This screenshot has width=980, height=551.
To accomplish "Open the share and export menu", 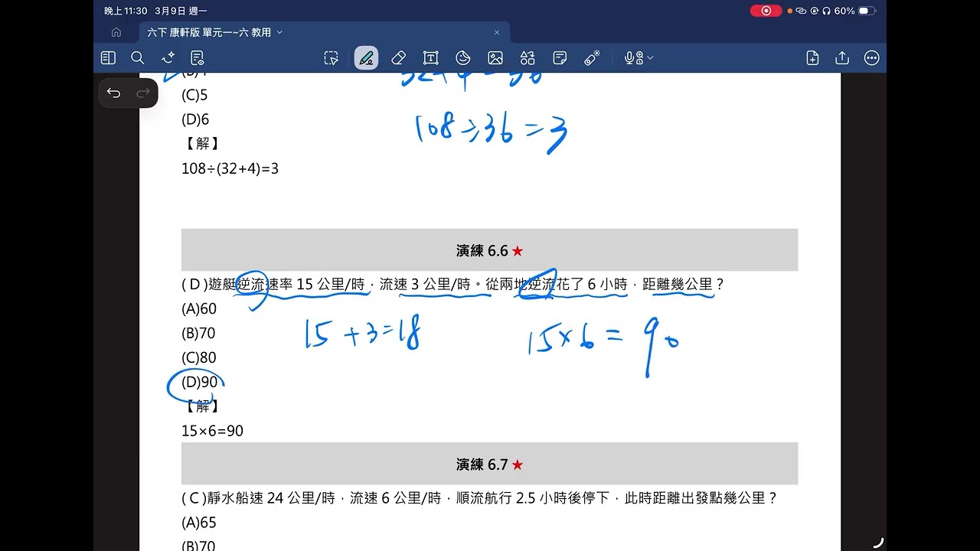I will 842,58.
